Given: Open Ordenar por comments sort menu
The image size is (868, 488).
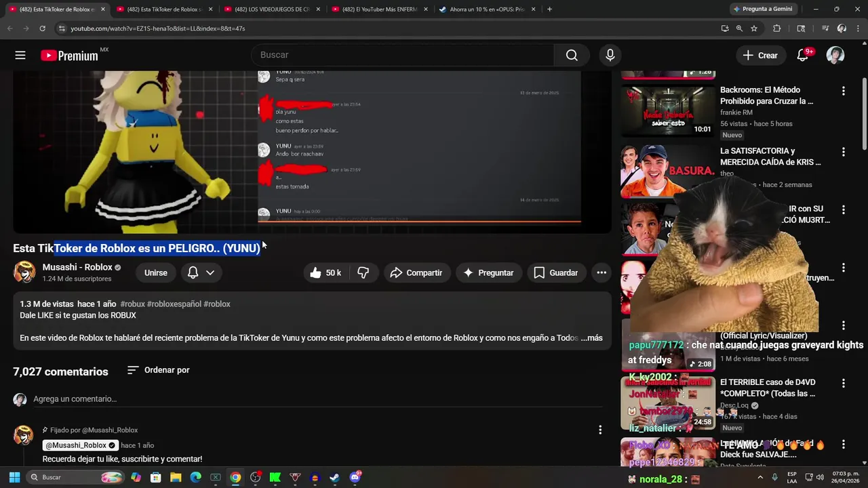Looking at the screenshot, I should [x=159, y=370].
